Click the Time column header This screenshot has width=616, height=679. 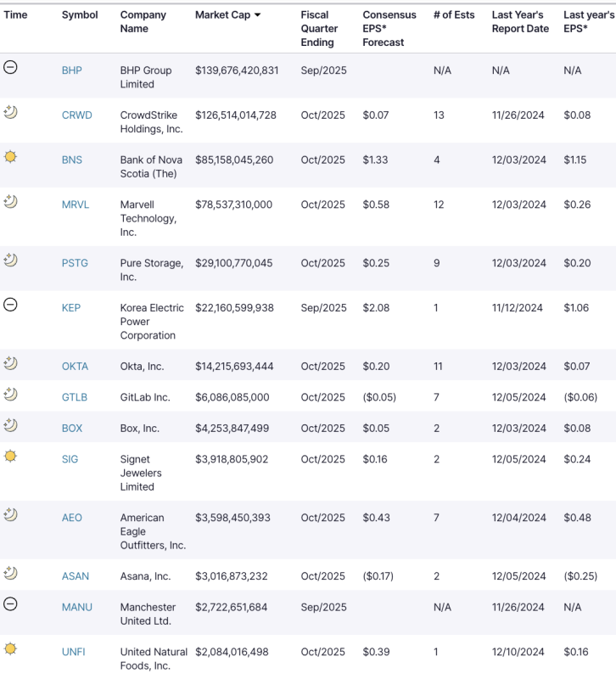pos(15,15)
